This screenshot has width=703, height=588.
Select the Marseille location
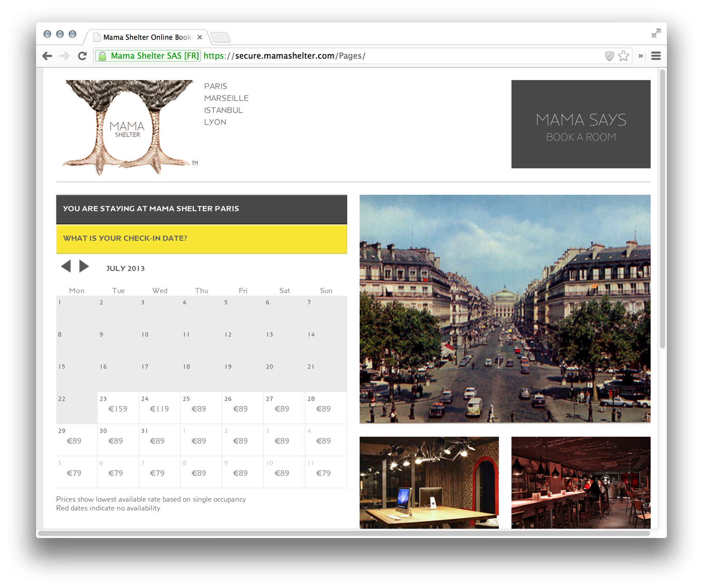226,98
